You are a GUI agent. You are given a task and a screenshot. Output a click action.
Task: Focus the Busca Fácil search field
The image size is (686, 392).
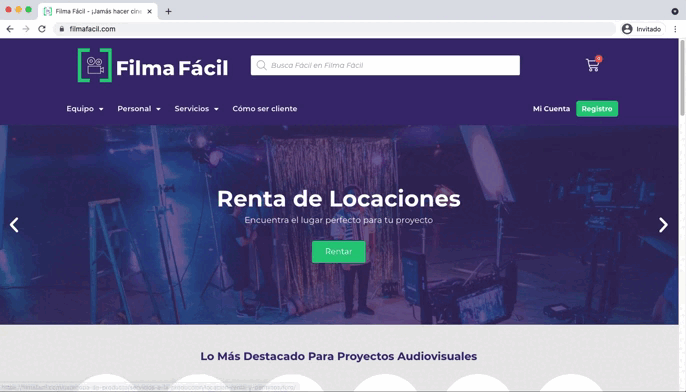tap(385, 65)
